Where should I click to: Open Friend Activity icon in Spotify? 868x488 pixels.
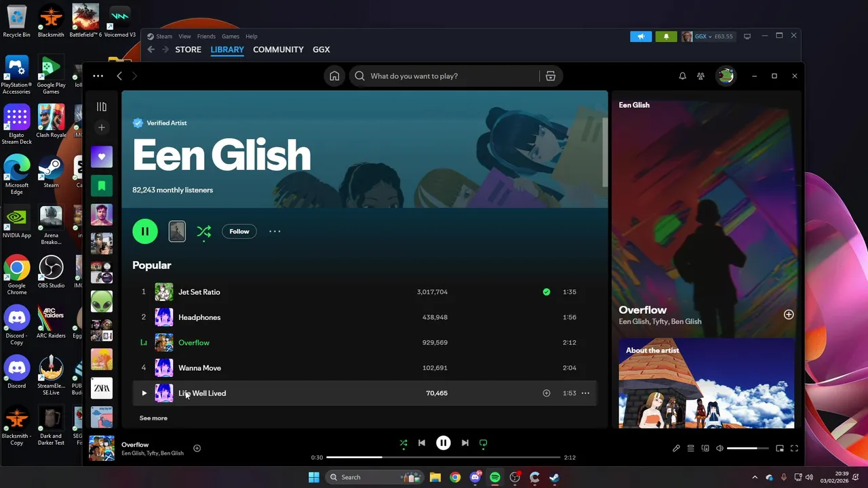pos(701,76)
